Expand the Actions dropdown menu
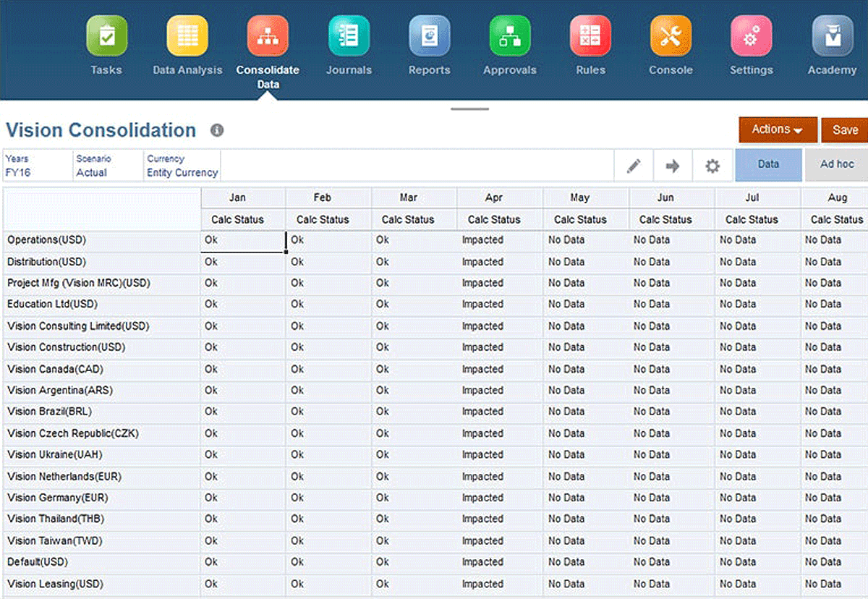Image resolution: width=868 pixels, height=599 pixels. pyautogui.click(x=778, y=130)
